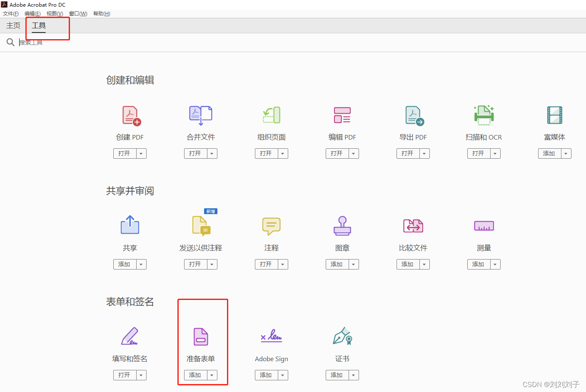Select the Stamp (图章) icon
The width and height of the screenshot is (586, 392).
pos(342,226)
